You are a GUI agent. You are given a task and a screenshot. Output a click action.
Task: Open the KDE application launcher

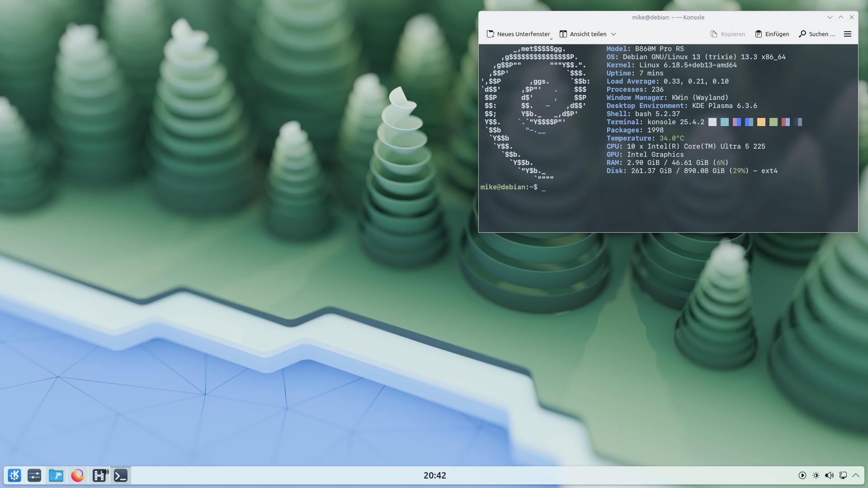14,475
